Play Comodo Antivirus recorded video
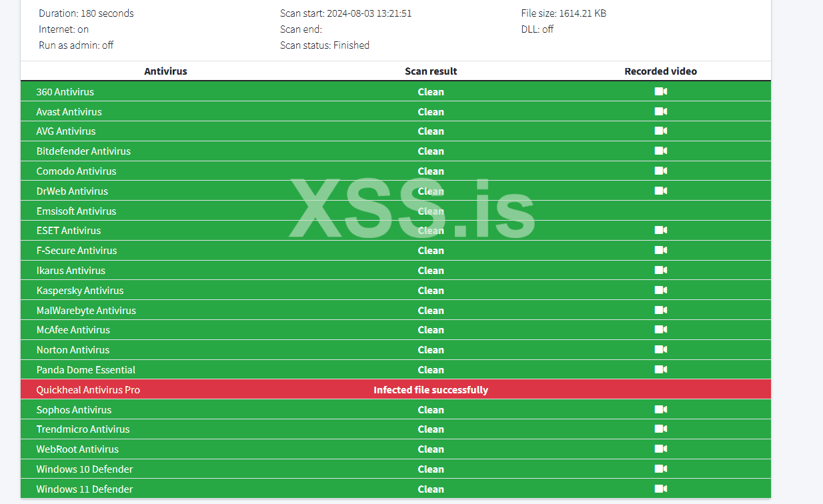Screen dimensions: 823x504 coord(660,171)
